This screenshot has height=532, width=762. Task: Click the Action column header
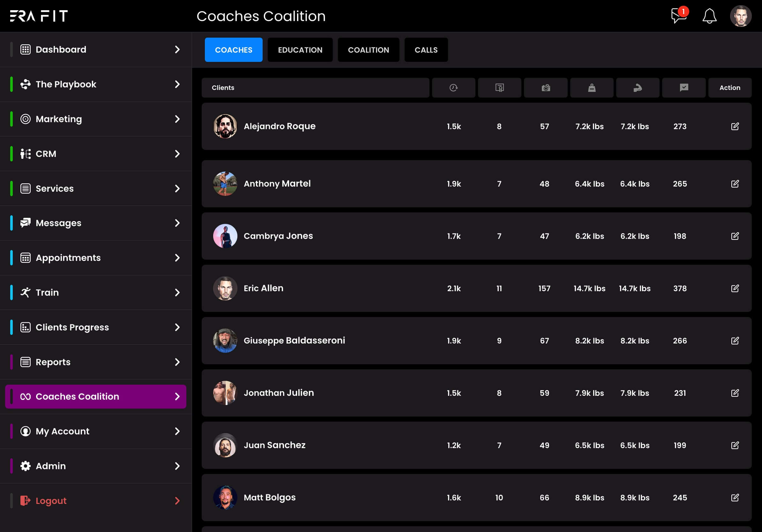click(x=730, y=88)
